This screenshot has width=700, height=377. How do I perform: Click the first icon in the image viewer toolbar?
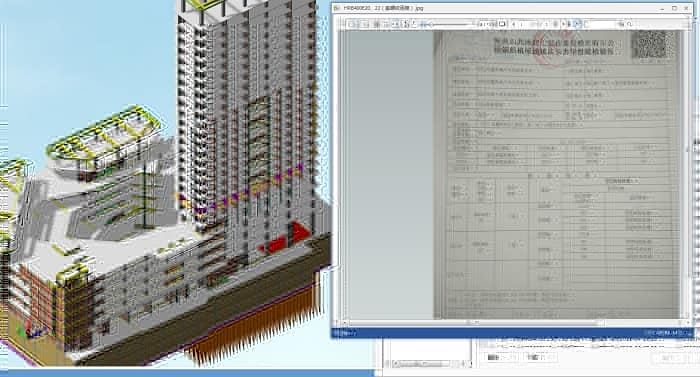click(x=351, y=24)
